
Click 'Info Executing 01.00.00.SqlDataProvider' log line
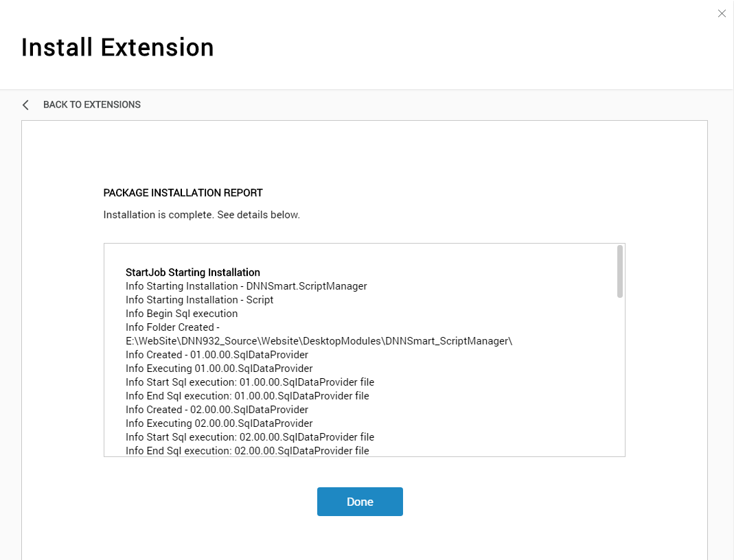219,369
